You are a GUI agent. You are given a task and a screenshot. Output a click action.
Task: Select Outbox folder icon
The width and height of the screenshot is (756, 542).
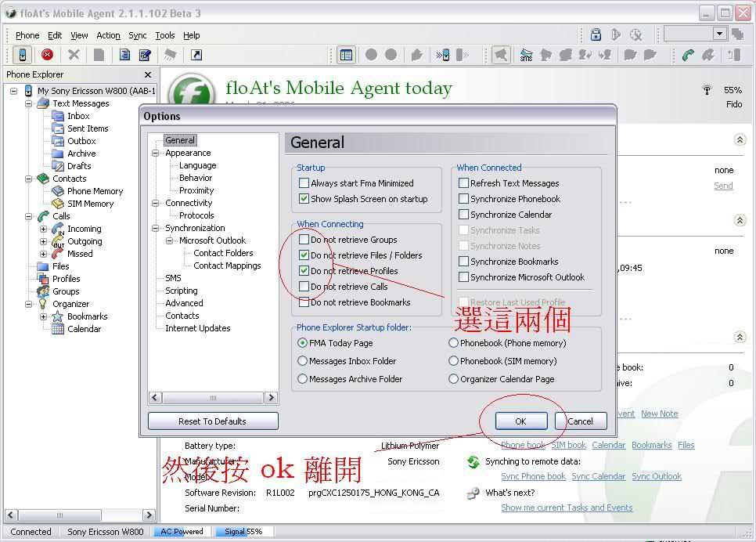pyautogui.click(x=58, y=141)
